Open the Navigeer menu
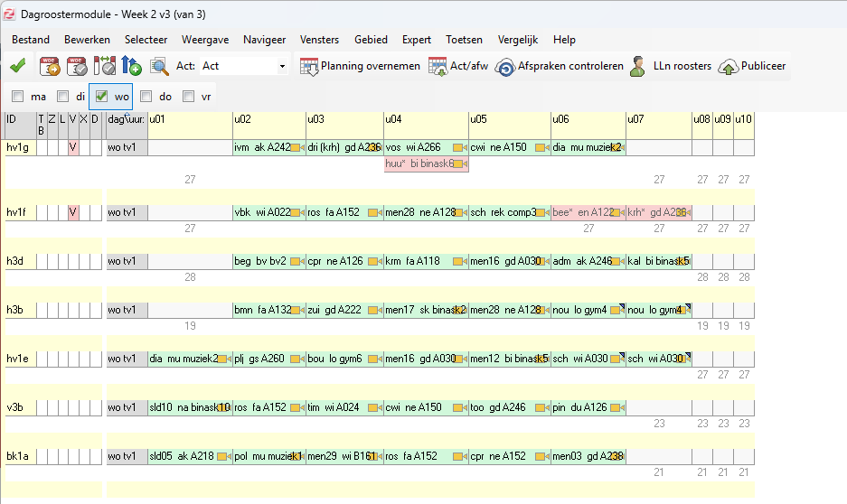847x504 pixels. tap(264, 40)
